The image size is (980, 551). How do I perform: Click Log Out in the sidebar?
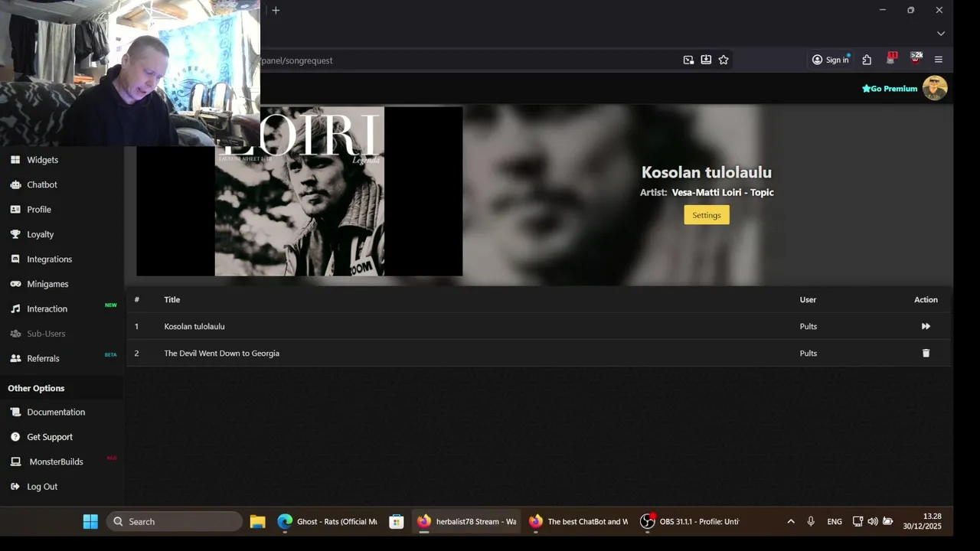point(42,487)
